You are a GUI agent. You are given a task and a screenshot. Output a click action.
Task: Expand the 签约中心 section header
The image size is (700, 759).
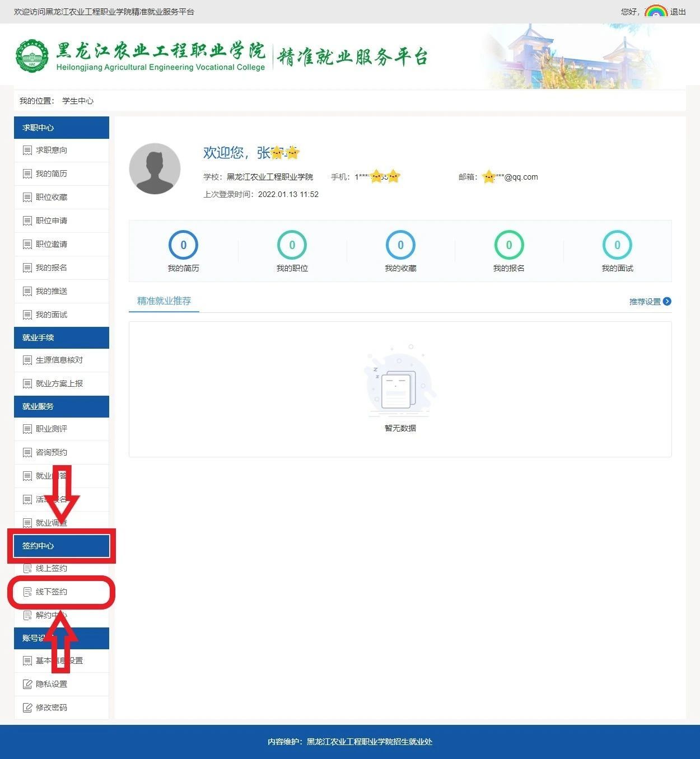pos(62,546)
